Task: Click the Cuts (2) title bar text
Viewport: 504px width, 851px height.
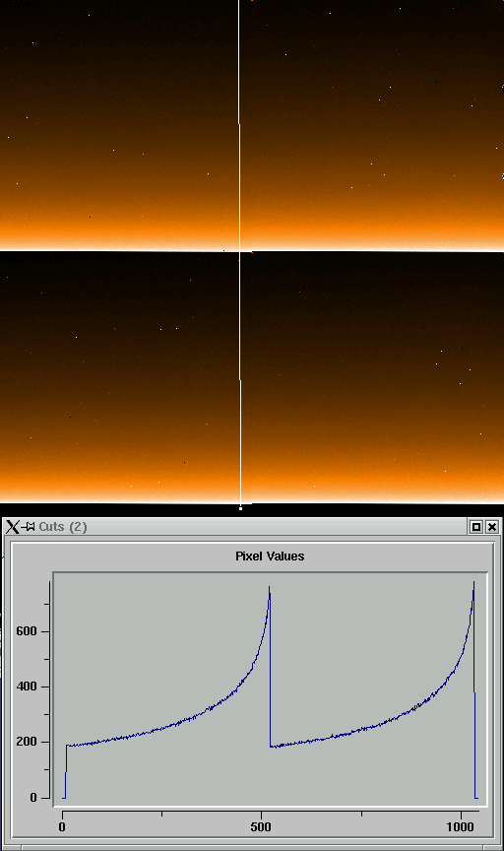Action: coord(63,526)
